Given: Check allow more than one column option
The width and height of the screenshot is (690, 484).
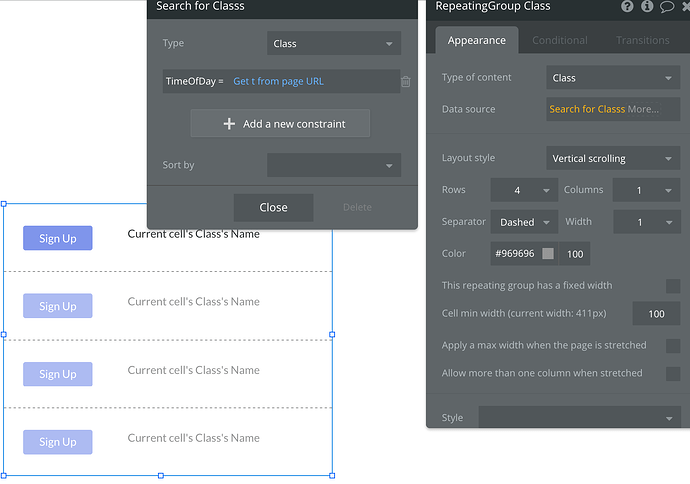Looking at the screenshot, I should click(673, 374).
